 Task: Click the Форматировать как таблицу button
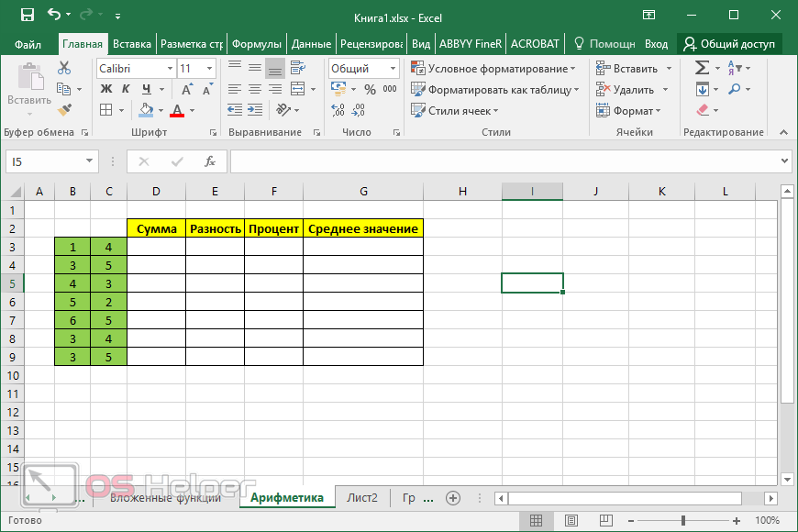point(495,90)
